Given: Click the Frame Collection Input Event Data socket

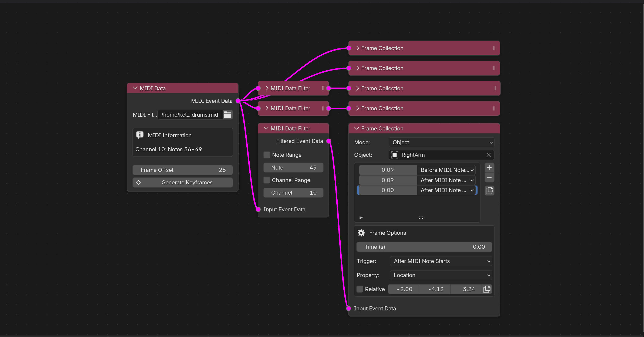Looking at the screenshot, I should [x=349, y=309].
